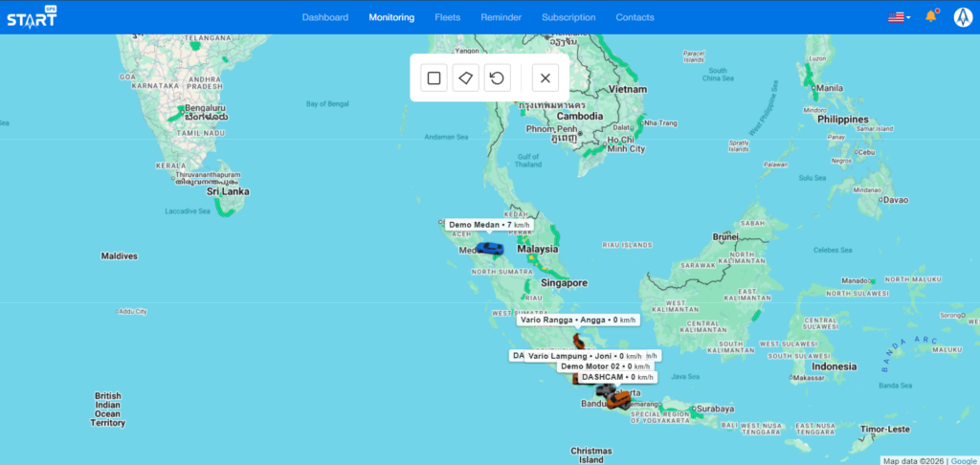Screen dimensions: 980x465
Task: Click the blue Demo Medan car marker
Action: pos(490,249)
